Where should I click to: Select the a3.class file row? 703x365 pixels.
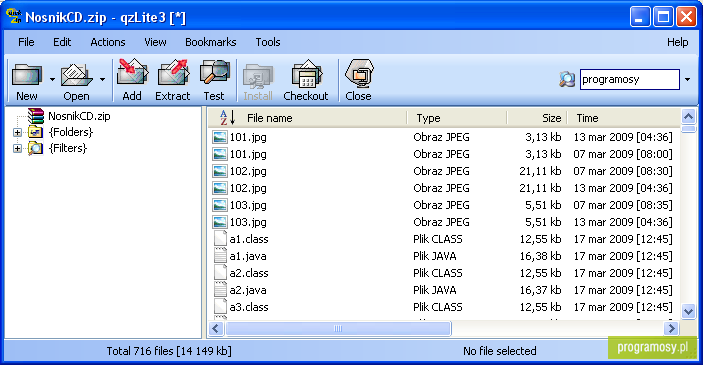point(444,307)
